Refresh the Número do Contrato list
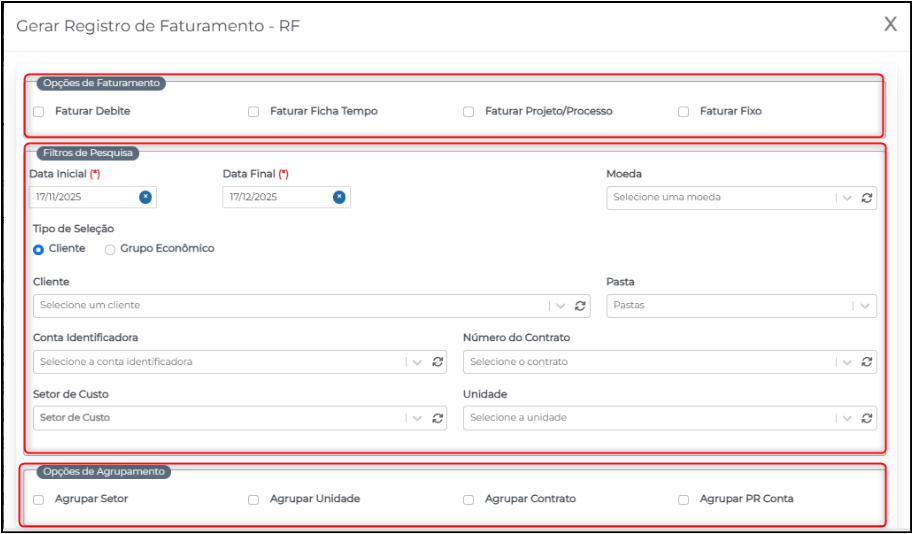Image resolution: width=912 pixels, height=534 pixels. pos(867,362)
